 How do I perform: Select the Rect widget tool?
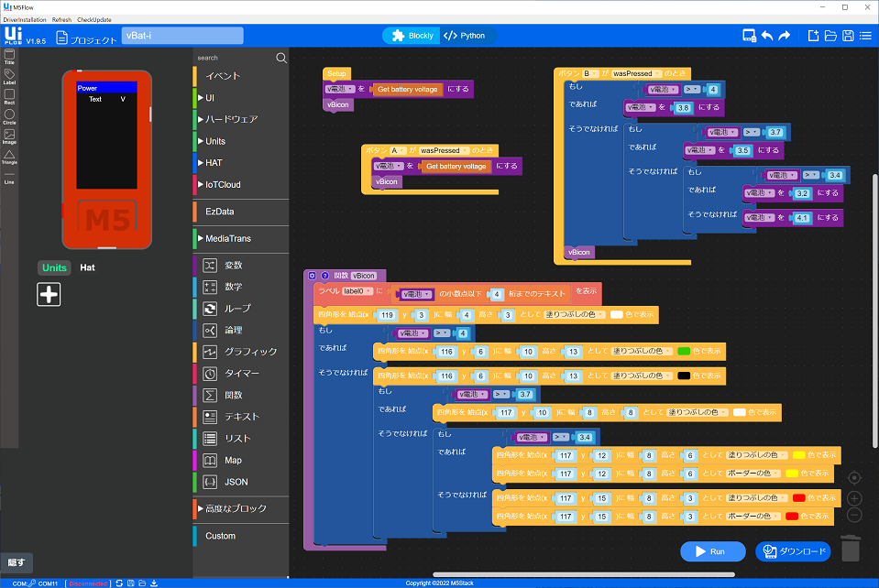click(9, 96)
